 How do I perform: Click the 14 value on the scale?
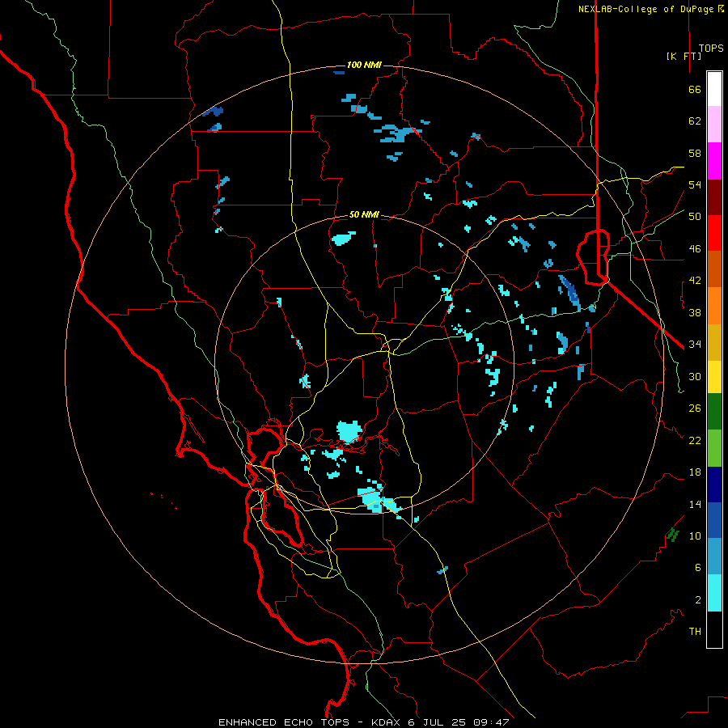tap(695, 504)
